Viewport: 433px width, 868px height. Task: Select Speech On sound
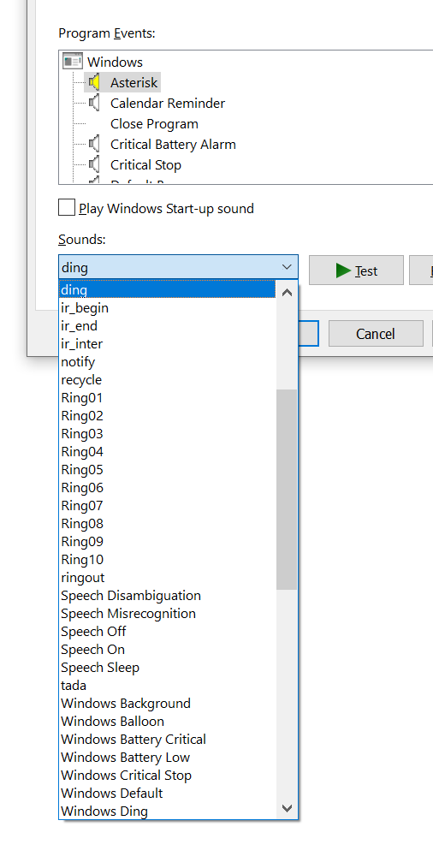click(167, 650)
